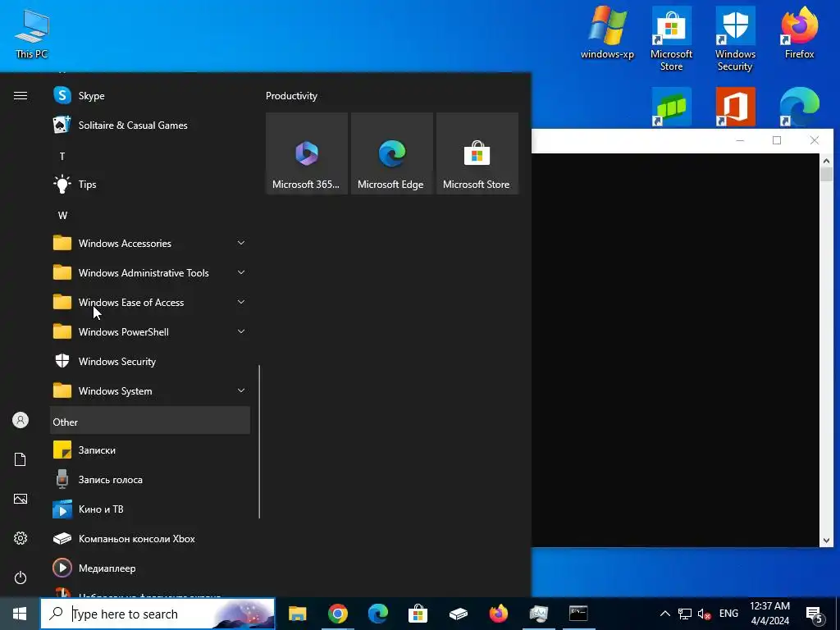Expand Windows Ease of Access folder

(x=150, y=302)
